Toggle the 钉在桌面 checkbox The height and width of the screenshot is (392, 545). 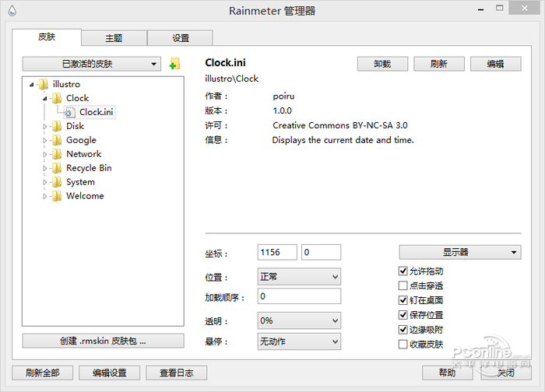[403, 300]
